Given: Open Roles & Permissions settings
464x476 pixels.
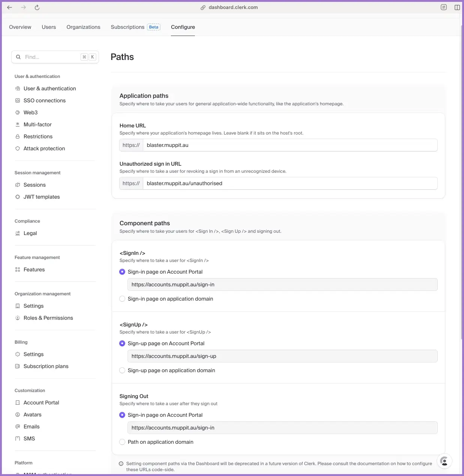Looking at the screenshot, I should click(x=48, y=318).
